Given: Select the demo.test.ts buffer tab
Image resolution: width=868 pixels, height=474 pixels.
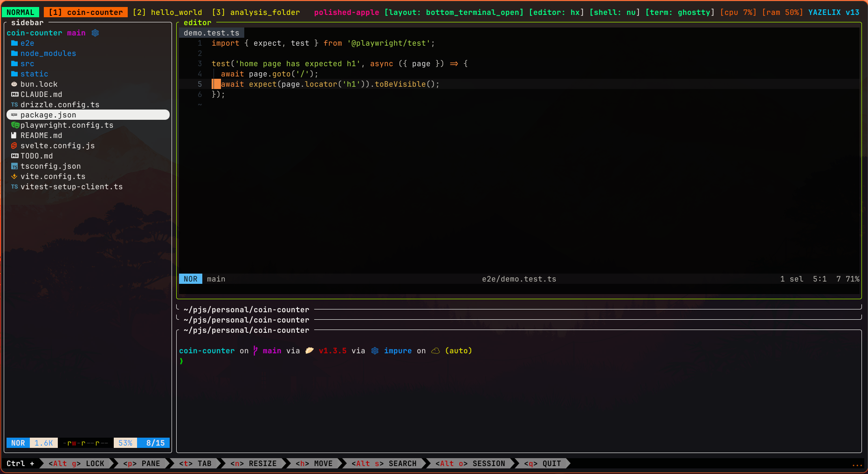Looking at the screenshot, I should point(212,33).
